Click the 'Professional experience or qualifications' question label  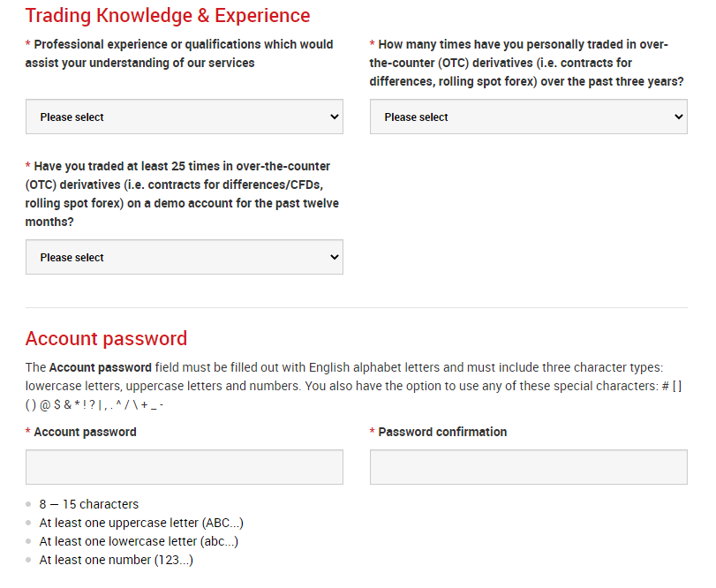tap(179, 53)
